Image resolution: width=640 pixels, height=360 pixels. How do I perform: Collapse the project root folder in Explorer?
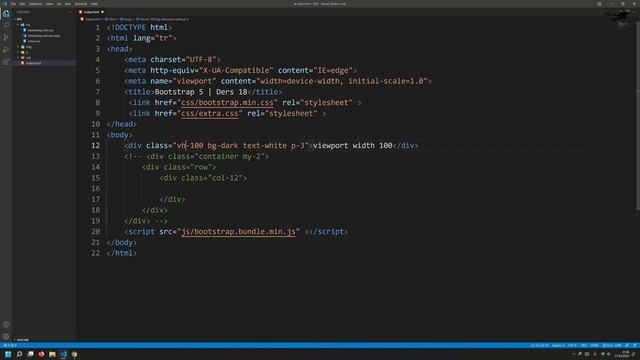(19, 19)
